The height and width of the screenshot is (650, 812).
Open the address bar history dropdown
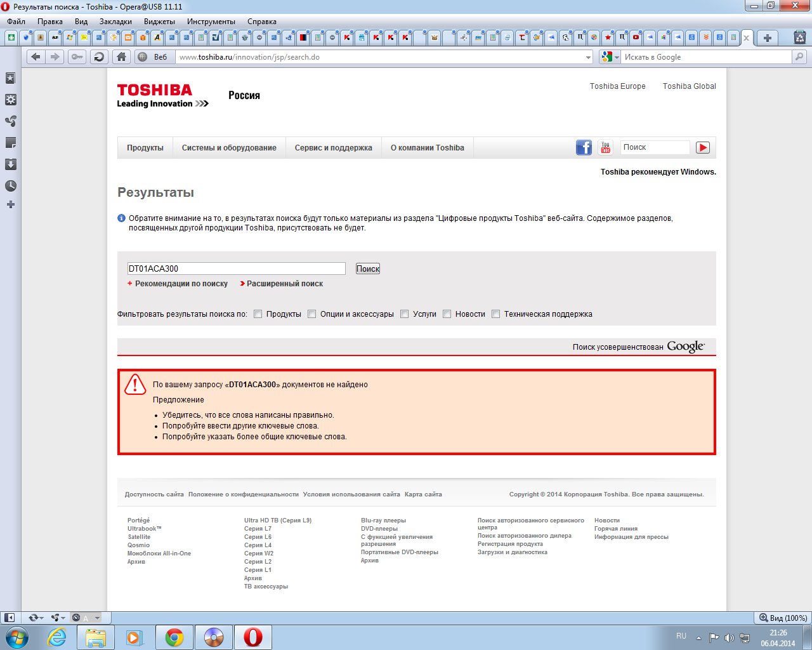click(x=588, y=57)
